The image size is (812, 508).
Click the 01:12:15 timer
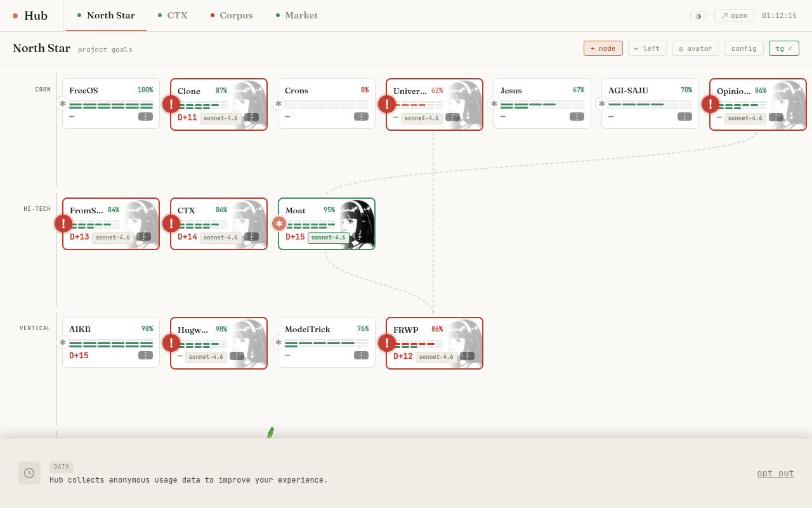779,16
